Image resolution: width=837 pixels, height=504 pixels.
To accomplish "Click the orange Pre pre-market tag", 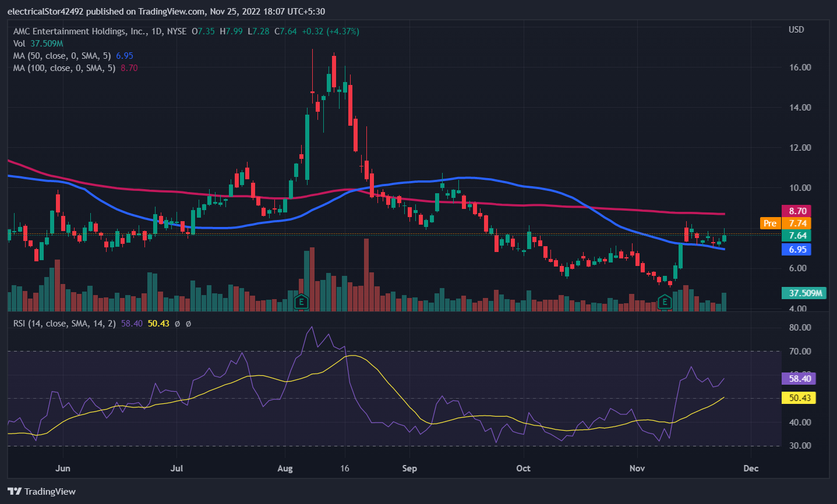I will coord(770,223).
